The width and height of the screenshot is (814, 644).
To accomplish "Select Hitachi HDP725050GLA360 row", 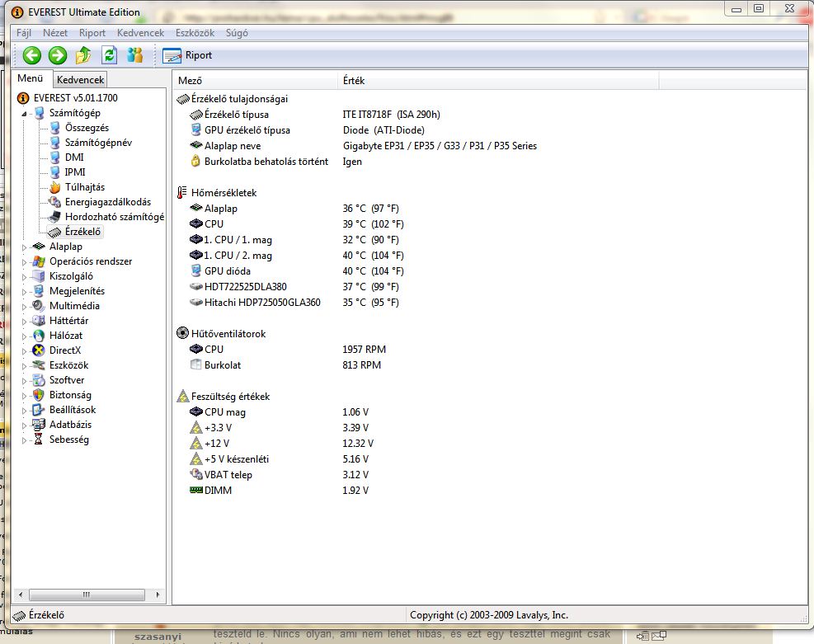I will click(x=295, y=302).
